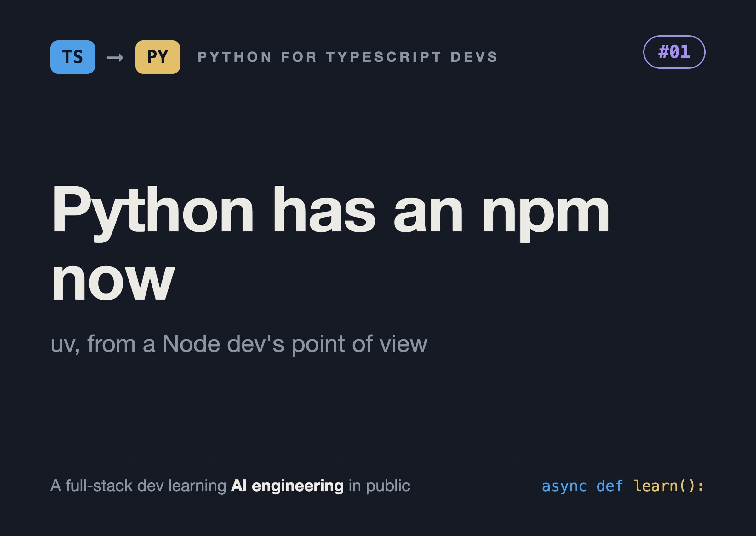Screen dimensions: 756x536
Task: Click the 'PYTHON FOR TYPESCRIPT DEVS' series label
Action: tap(348, 57)
